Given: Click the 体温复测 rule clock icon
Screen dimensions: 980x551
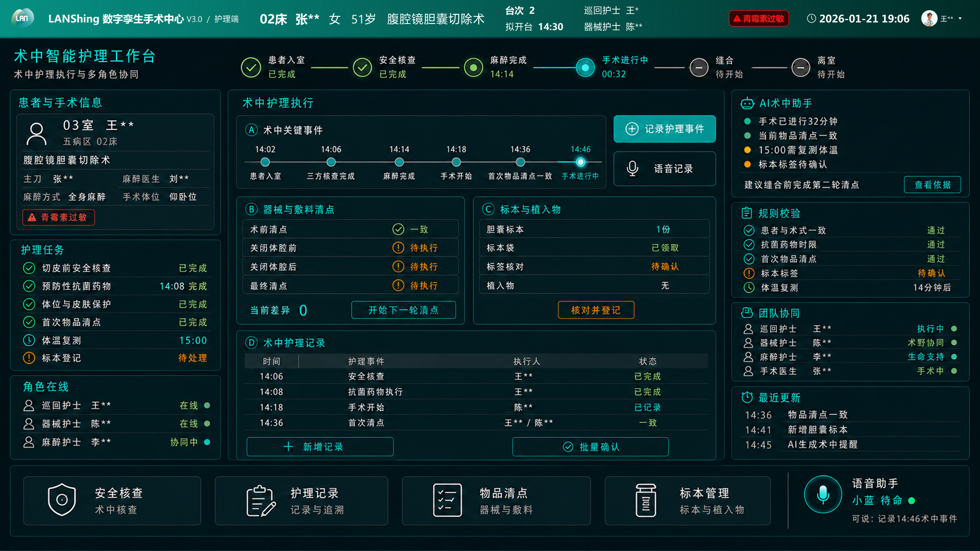Looking at the screenshot, I should tap(749, 288).
